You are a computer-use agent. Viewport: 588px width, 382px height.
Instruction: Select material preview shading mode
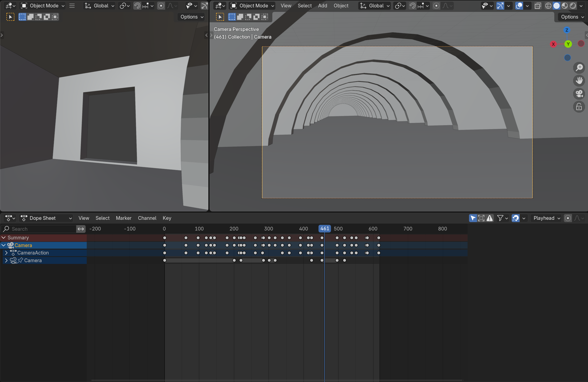(565, 6)
